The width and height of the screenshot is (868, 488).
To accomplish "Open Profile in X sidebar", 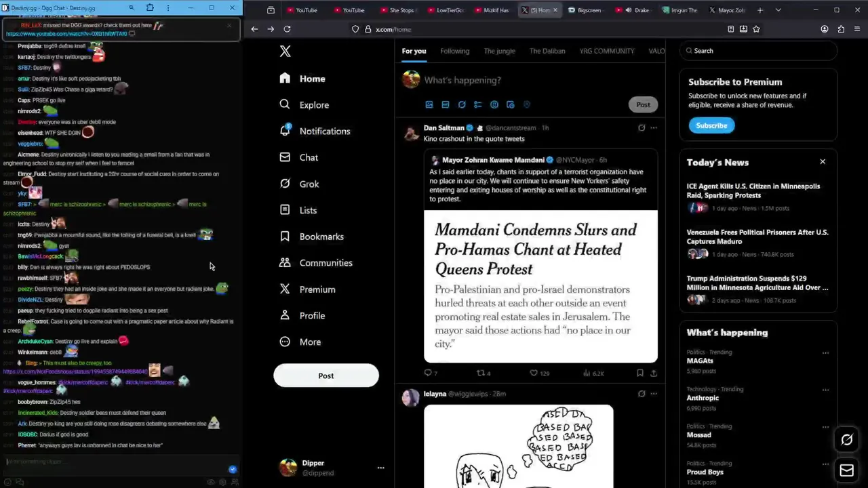I will (x=302, y=316).
